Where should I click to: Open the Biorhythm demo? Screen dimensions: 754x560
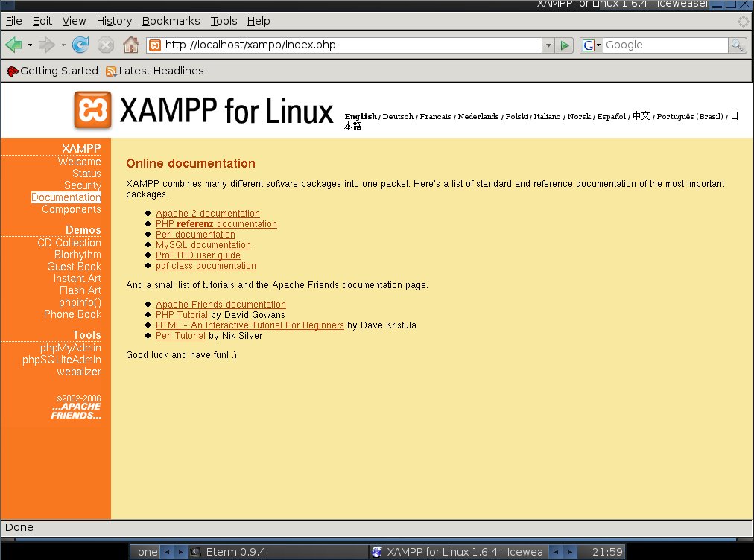77,255
